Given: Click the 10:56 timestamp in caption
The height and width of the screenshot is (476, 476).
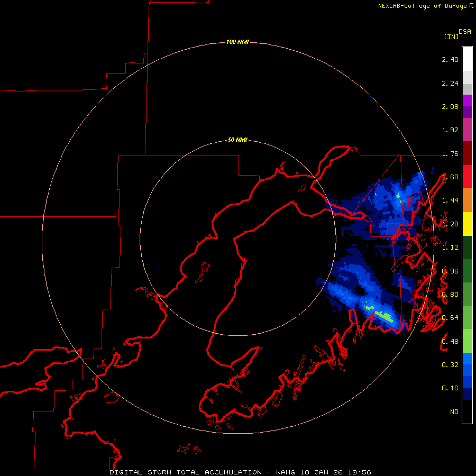Looking at the screenshot, I should 360,472.
